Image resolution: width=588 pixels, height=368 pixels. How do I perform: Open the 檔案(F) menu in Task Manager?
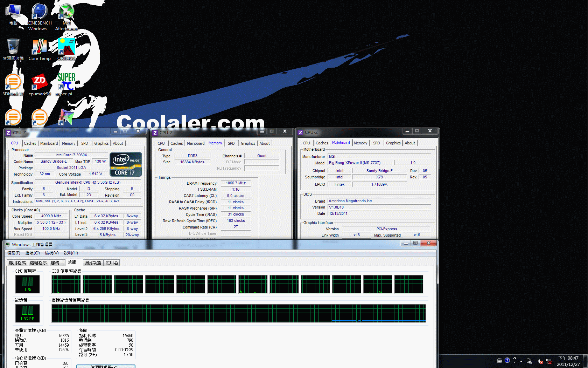(x=14, y=253)
